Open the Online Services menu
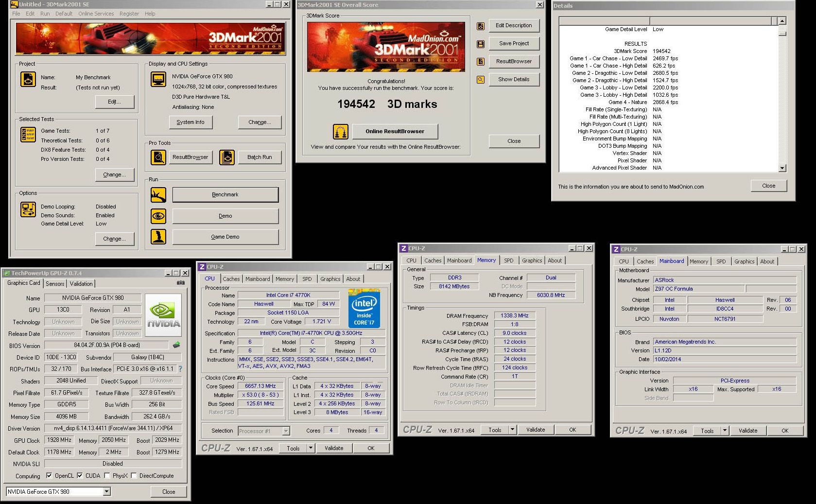Viewport: 816px width, 504px height. point(96,14)
